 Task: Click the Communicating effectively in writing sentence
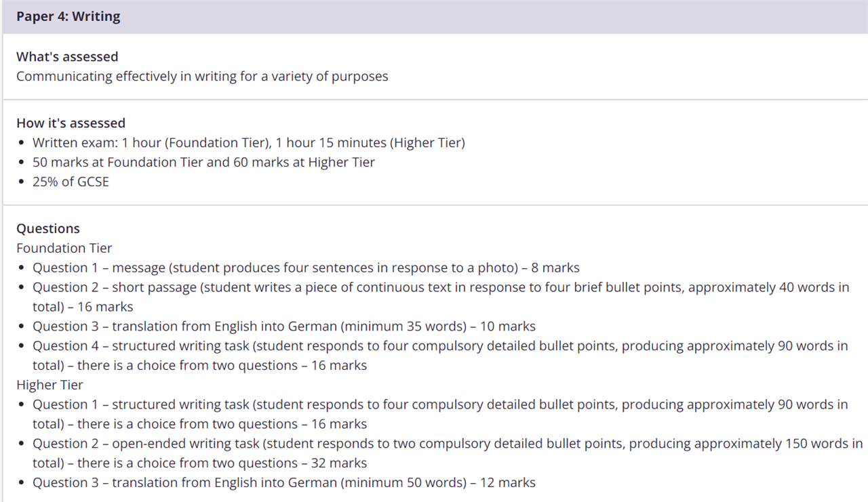click(x=202, y=77)
